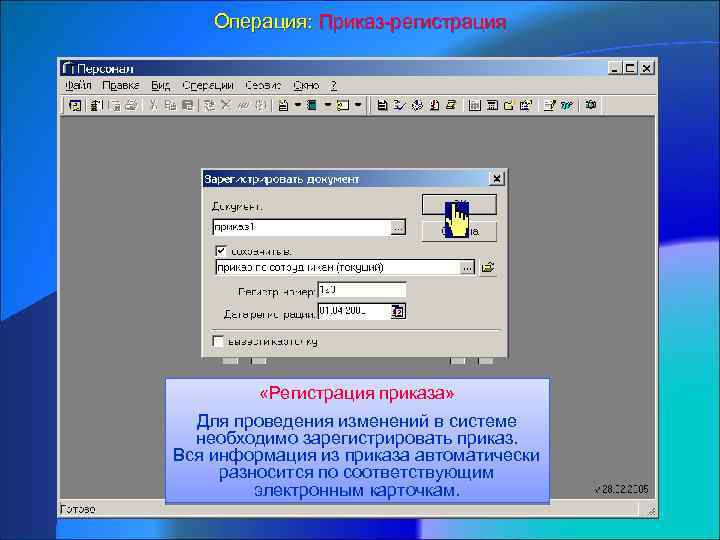Screen dimensions: 720x540
Task: Open the Операции menu
Action: [208, 85]
